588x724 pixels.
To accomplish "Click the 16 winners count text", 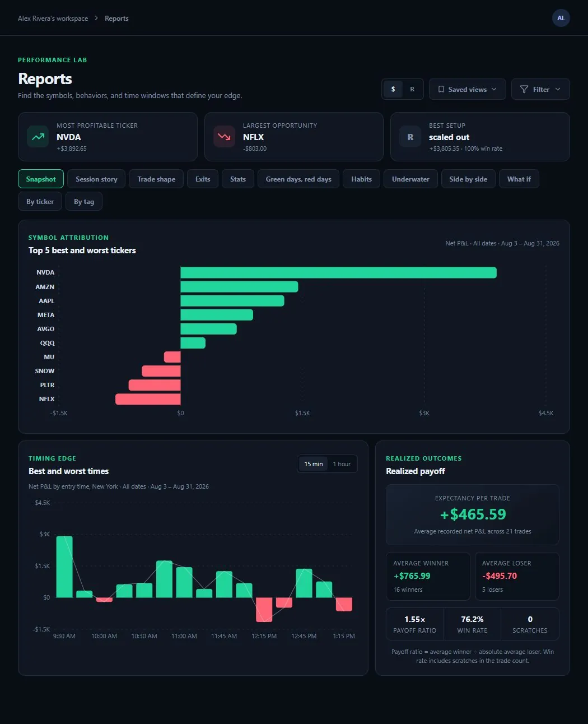I will point(408,590).
